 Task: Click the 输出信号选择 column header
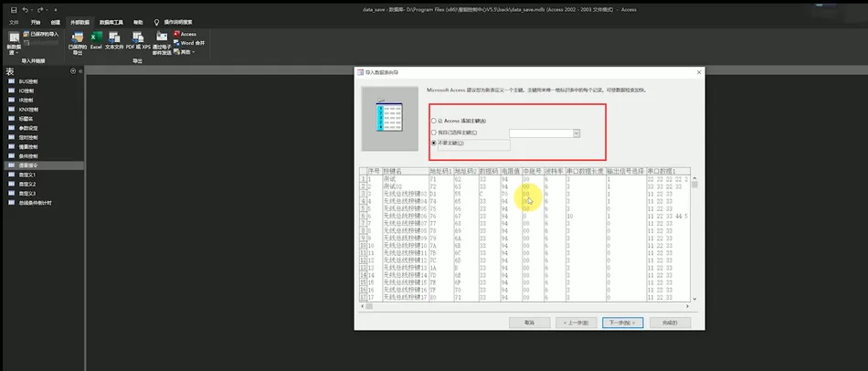pyautogui.click(x=626, y=171)
